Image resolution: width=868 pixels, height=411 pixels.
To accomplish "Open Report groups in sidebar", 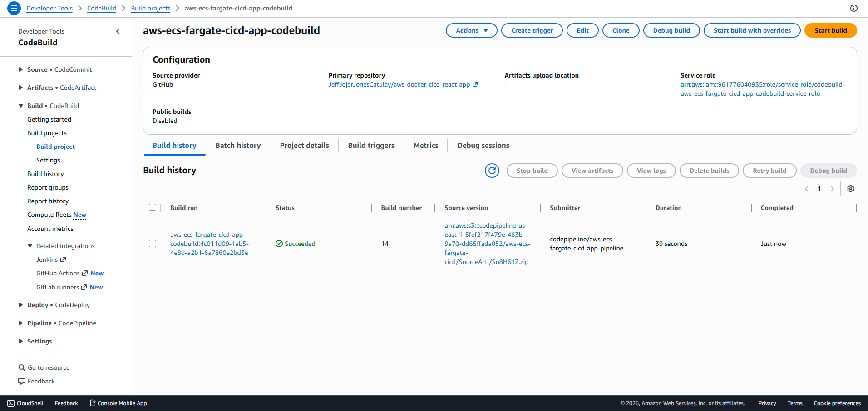I will (48, 187).
